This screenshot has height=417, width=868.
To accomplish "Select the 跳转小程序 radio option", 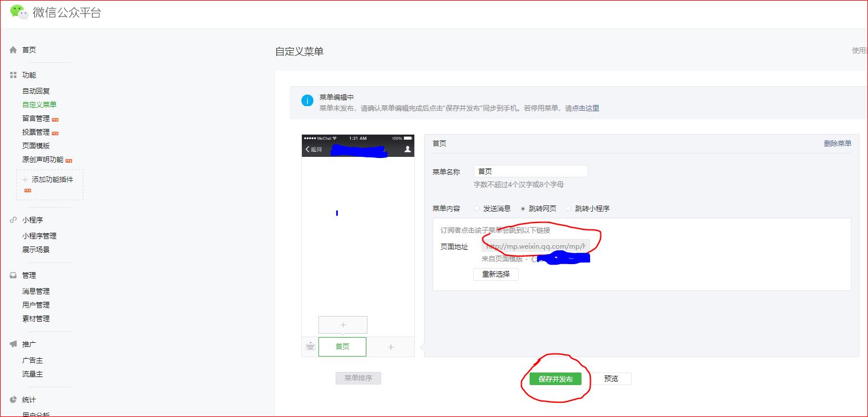I will pyautogui.click(x=568, y=209).
